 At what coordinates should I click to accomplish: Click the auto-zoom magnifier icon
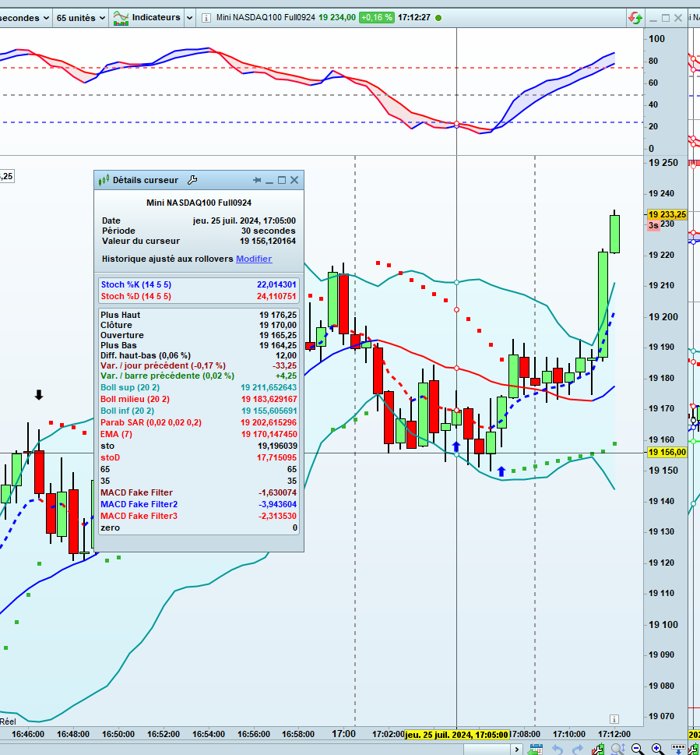point(617,750)
